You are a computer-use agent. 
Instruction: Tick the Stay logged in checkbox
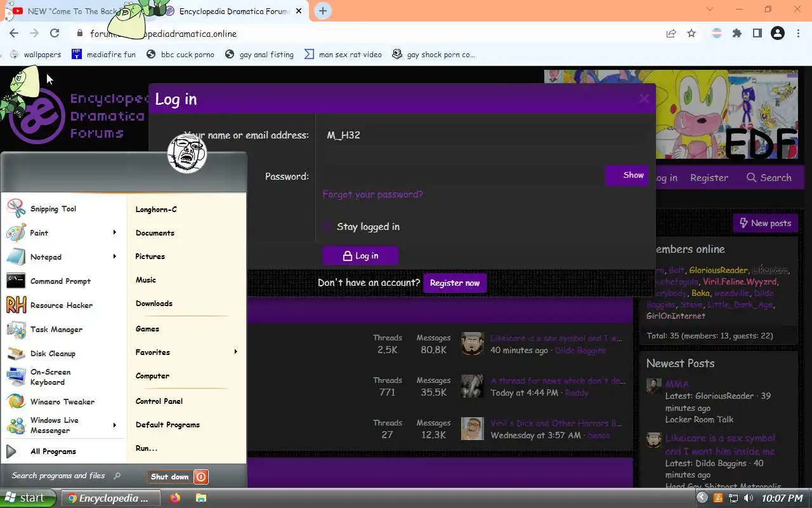[327, 227]
